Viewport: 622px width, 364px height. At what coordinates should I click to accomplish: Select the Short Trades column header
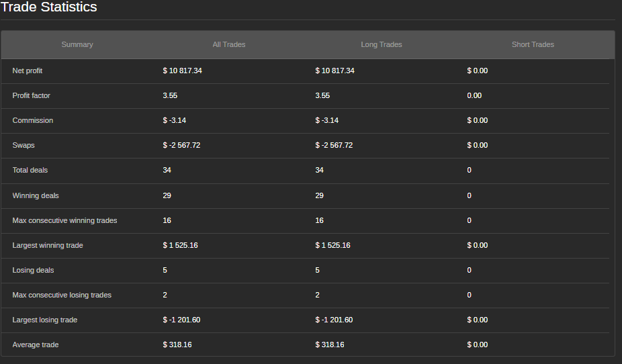pyautogui.click(x=533, y=44)
